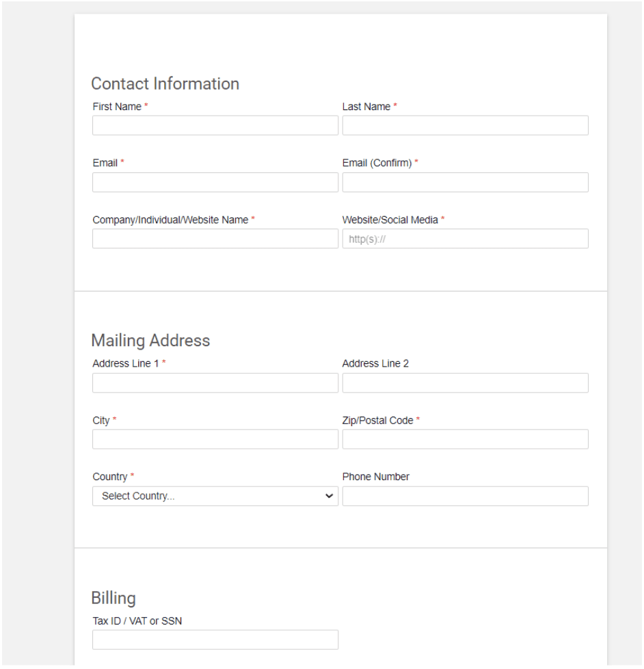
Task: Click the Company/Individual/Website Name field
Action: click(215, 239)
